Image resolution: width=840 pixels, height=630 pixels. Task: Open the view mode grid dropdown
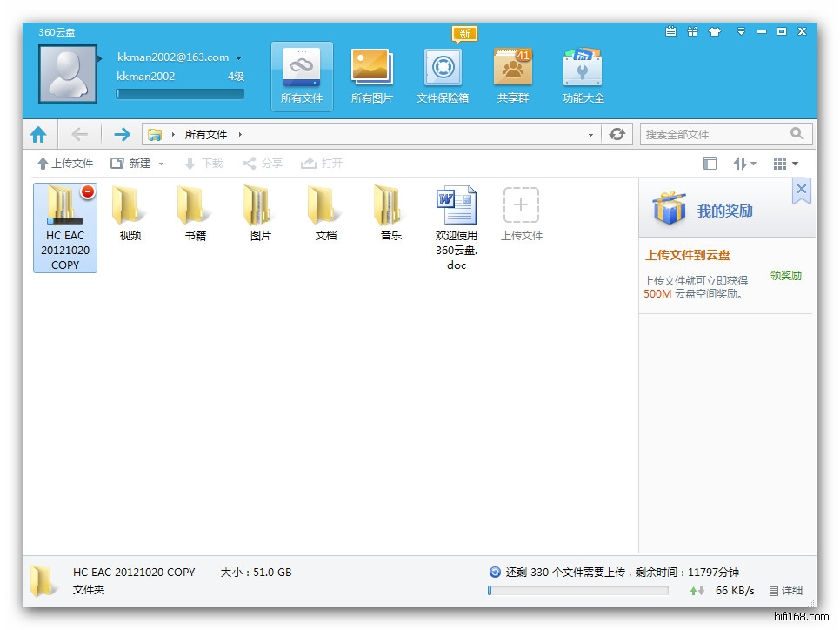coord(784,164)
